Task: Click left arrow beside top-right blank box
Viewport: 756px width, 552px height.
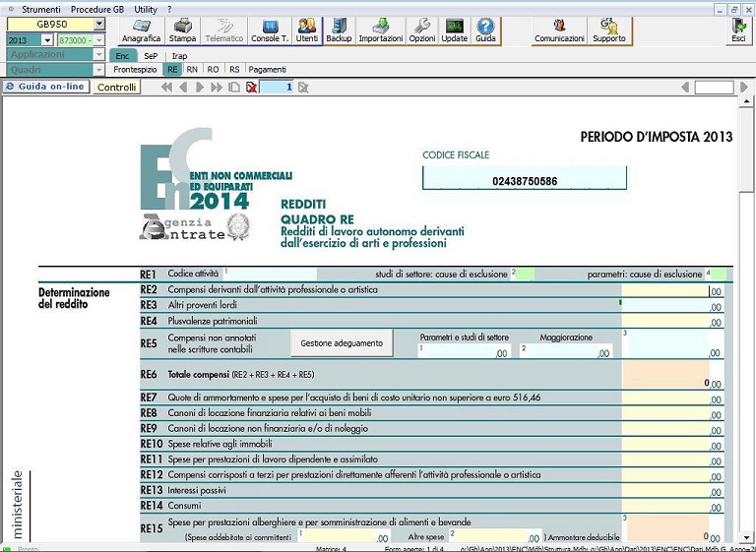Action: pos(685,88)
